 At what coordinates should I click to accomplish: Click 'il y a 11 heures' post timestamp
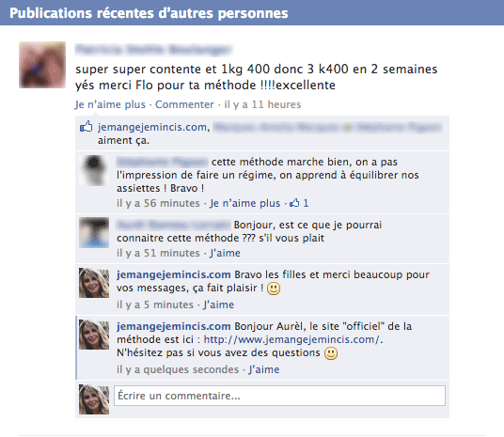pyautogui.click(x=262, y=104)
